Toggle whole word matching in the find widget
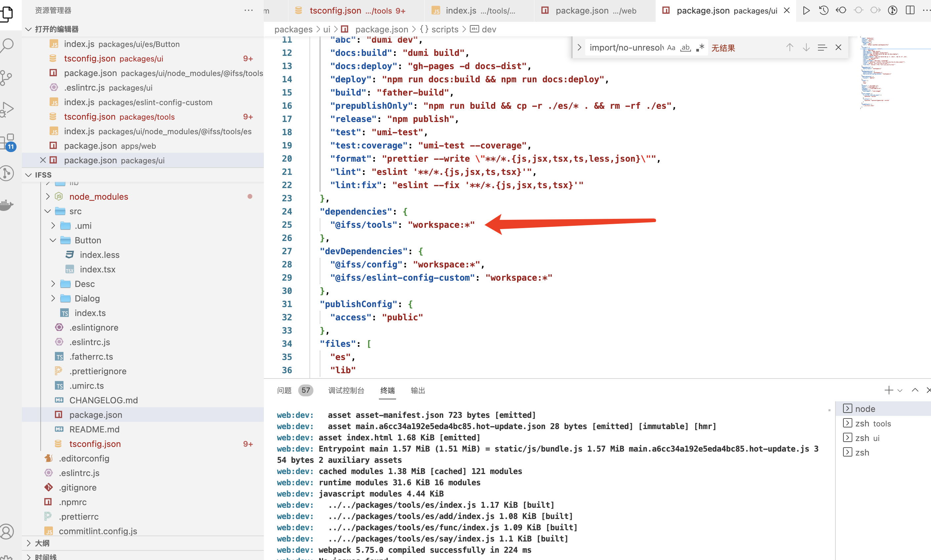This screenshot has width=931, height=560. click(686, 48)
